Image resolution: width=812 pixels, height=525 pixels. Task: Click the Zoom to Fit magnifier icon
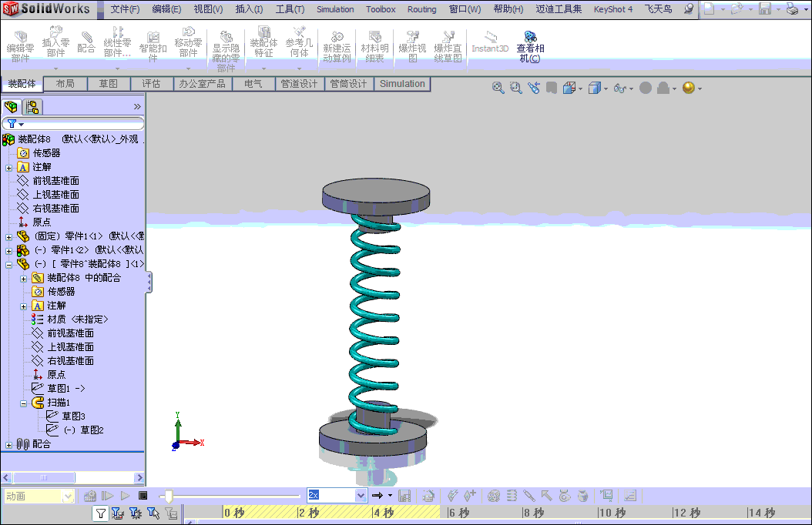point(498,88)
